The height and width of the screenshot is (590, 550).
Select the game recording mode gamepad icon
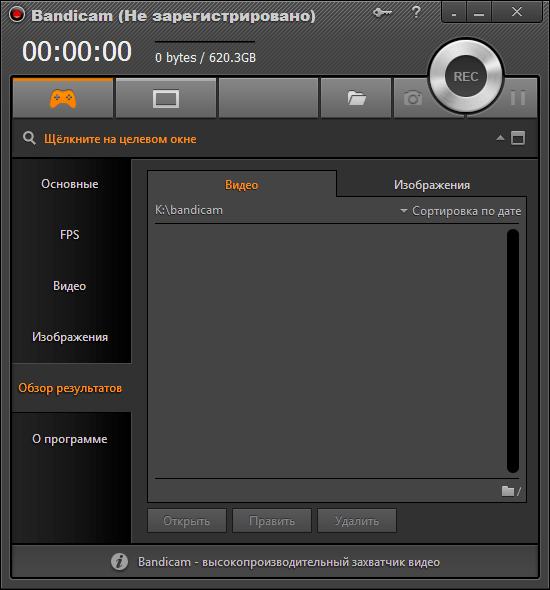(63, 99)
